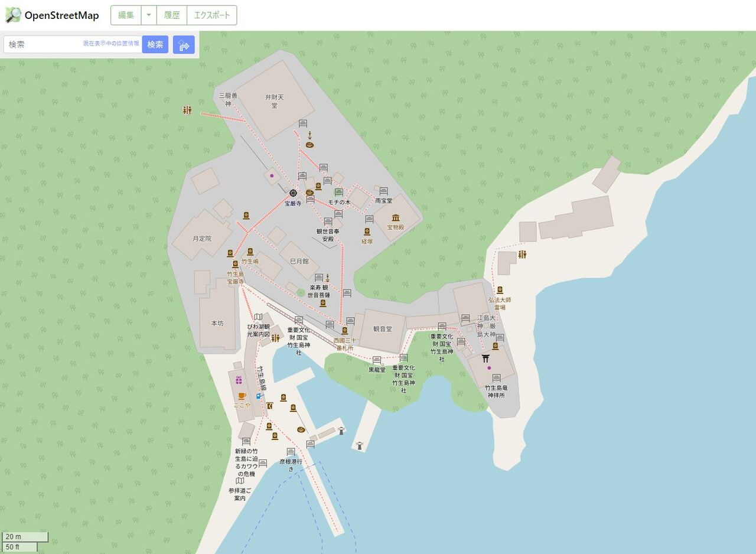Open the 編集 dropdown arrow
This screenshot has width=756, height=554.
click(x=149, y=15)
